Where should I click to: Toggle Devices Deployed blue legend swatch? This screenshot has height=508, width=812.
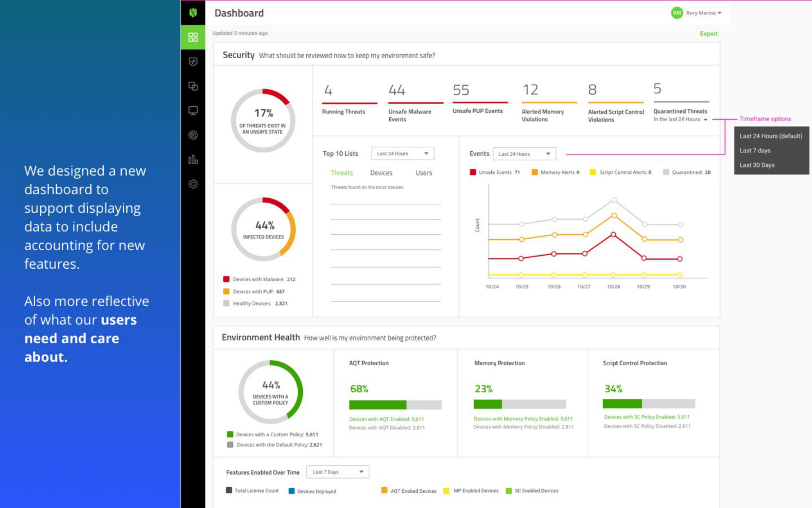291,491
